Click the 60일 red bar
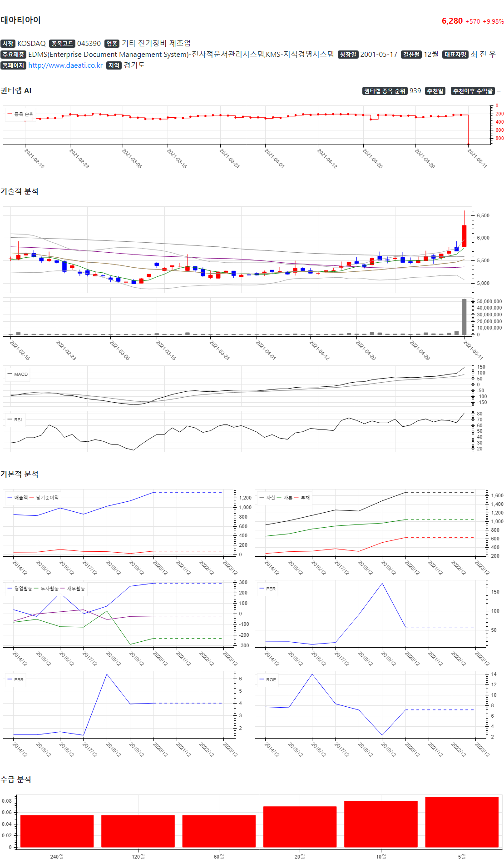This screenshot has height=864, width=504. pos(219,831)
